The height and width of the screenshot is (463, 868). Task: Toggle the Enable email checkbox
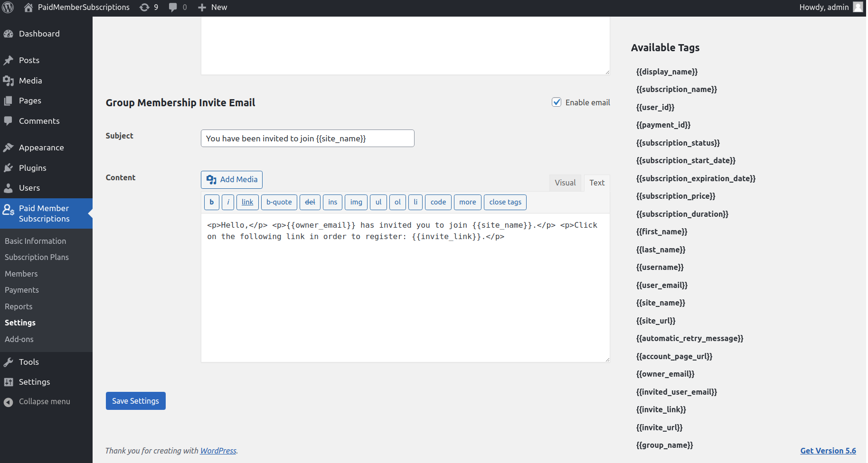(x=557, y=102)
